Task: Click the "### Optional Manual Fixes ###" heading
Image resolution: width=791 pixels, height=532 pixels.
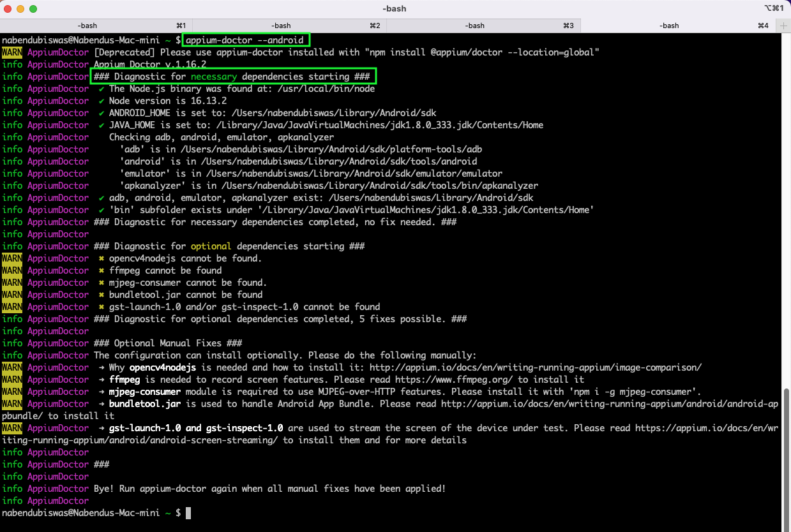Action: pos(168,343)
